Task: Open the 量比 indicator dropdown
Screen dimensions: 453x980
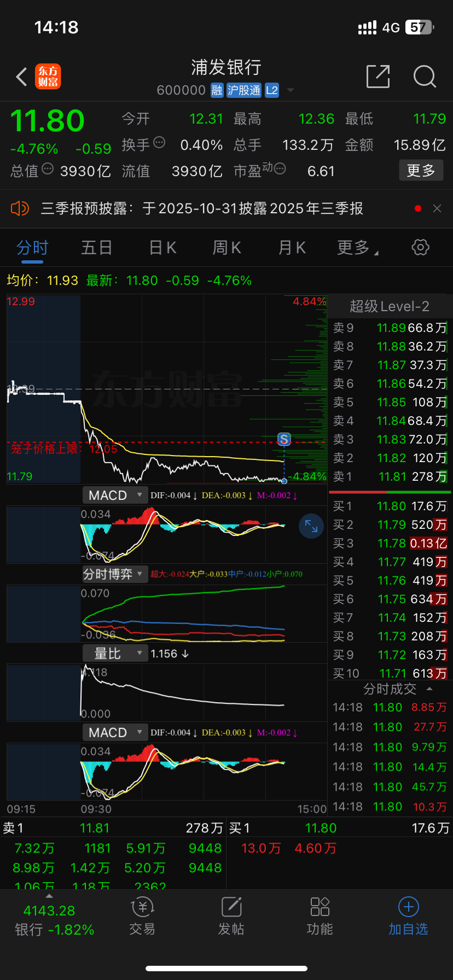Action: point(115,654)
